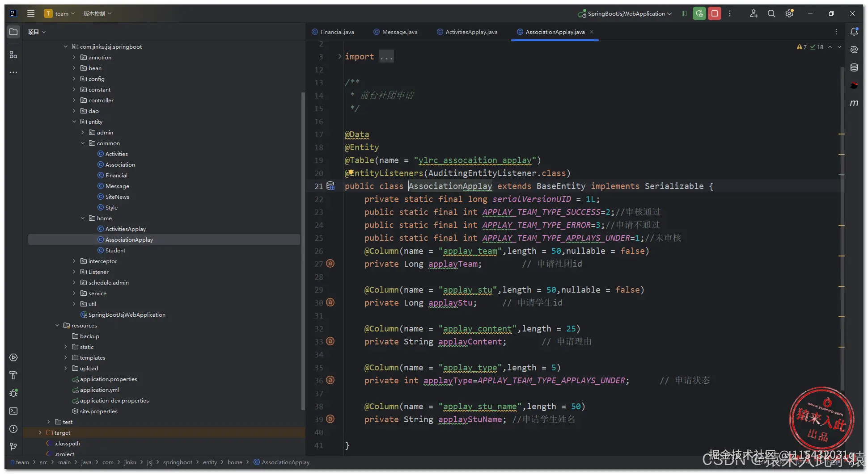The image size is (868, 474).
Task: Open the Git version control tool window
Action: pyautogui.click(x=13, y=447)
